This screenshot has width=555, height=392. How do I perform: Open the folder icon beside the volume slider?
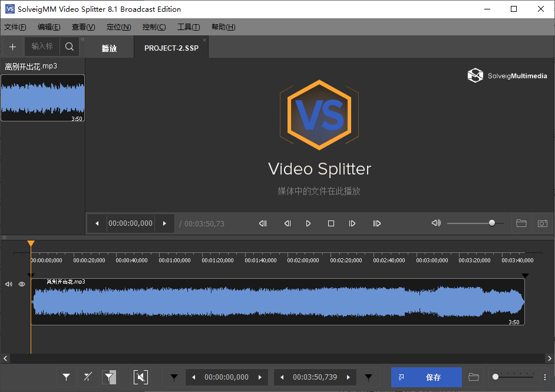point(521,223)
